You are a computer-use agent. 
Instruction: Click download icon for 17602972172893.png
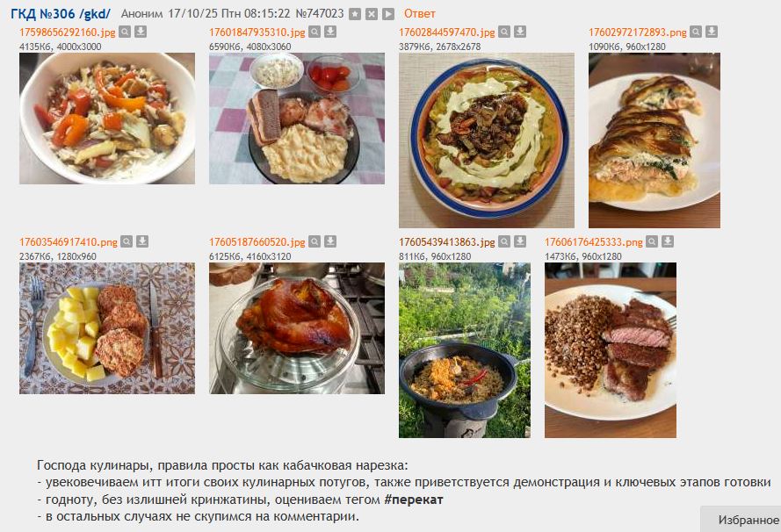coord(712,32)
